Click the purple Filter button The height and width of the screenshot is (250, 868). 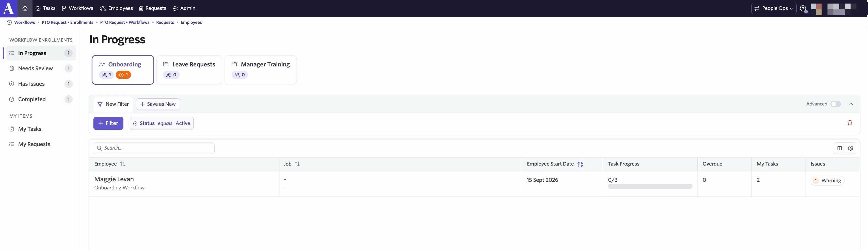(108, 123)
